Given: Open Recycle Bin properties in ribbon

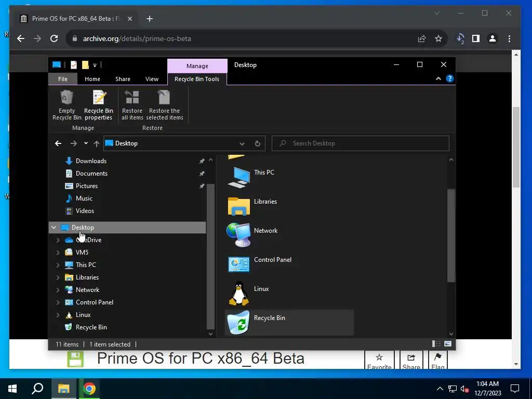Looking at the screenshot, I should (x=99, y=105).
